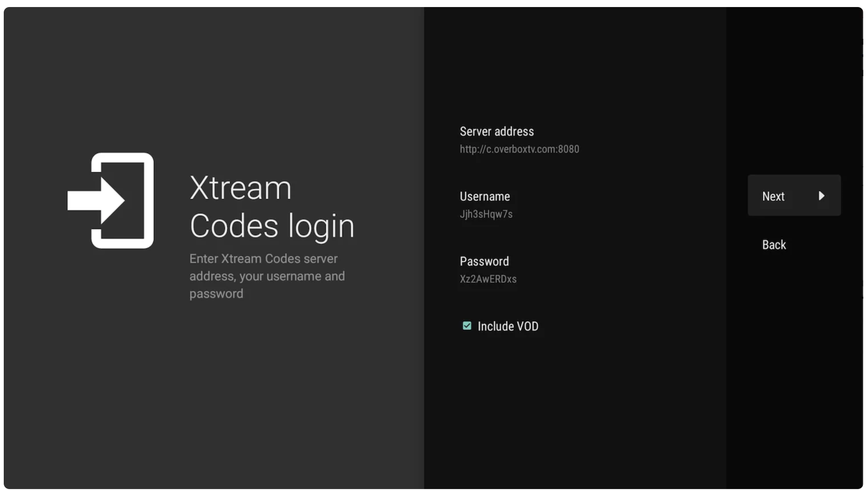Click the arrow icon on Next
This screenshot has width=868, height=490.
[822, 196]
